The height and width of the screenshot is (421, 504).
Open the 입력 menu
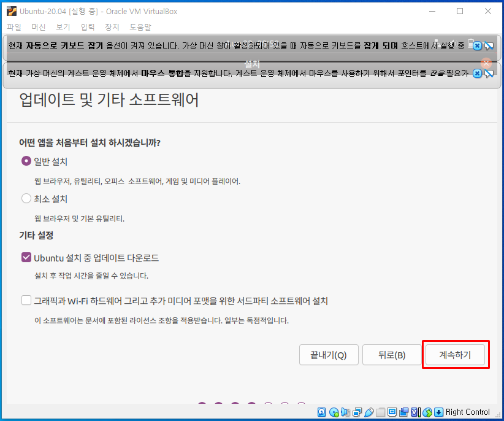[88, 27]
